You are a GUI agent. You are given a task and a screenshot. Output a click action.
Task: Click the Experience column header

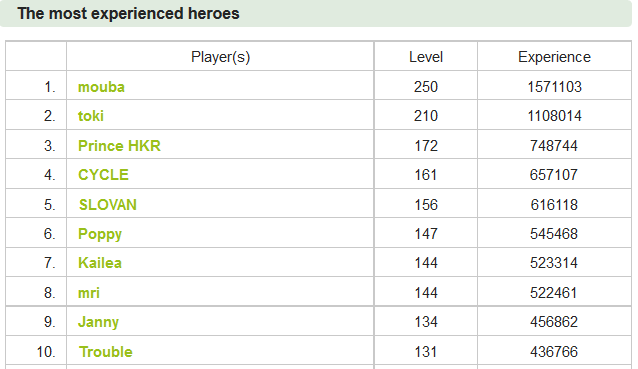coord(554,57)
